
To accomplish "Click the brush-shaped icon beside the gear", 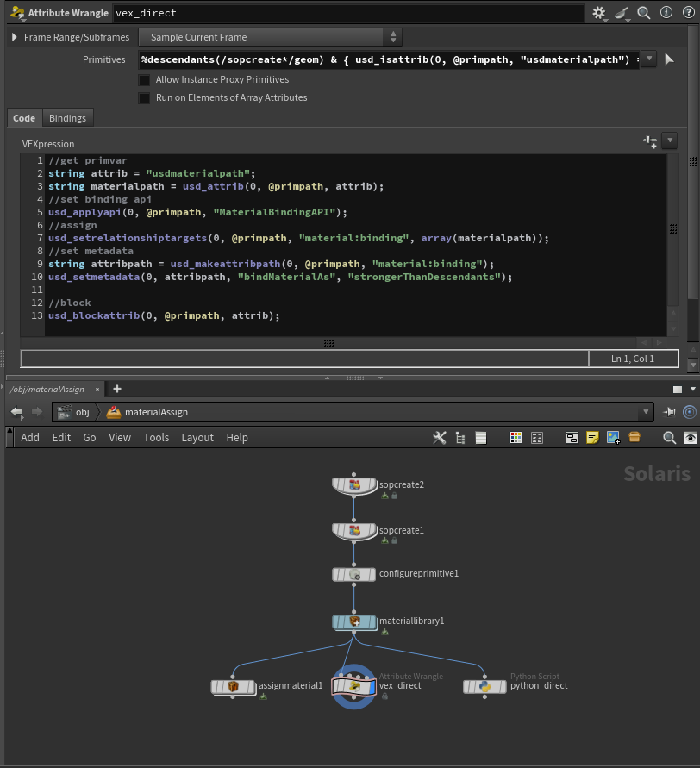I will (x=622, y=13).
